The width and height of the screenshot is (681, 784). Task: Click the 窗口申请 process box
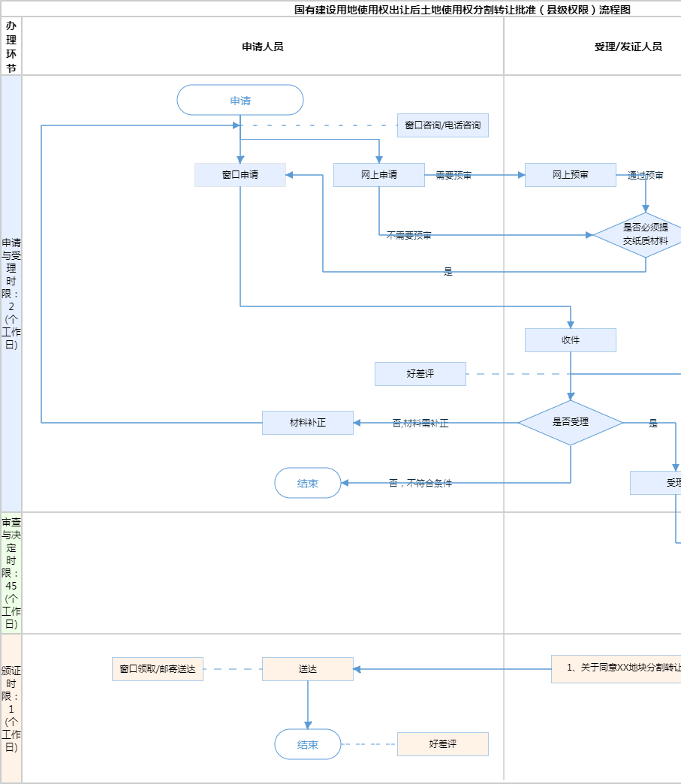pos(240,175)
